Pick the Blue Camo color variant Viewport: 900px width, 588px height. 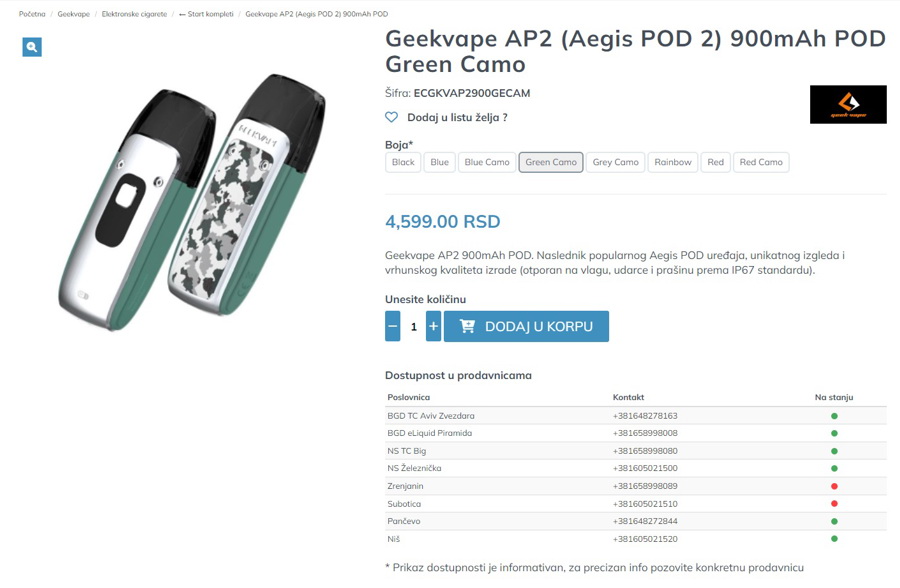(x=487, y=162)
